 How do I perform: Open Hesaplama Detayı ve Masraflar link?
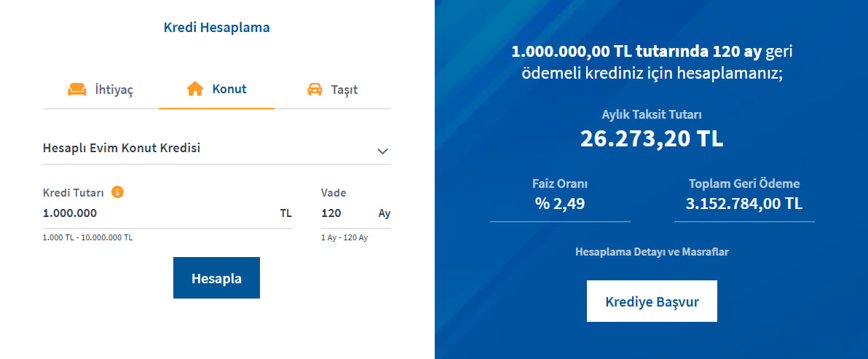click(652, 252)
